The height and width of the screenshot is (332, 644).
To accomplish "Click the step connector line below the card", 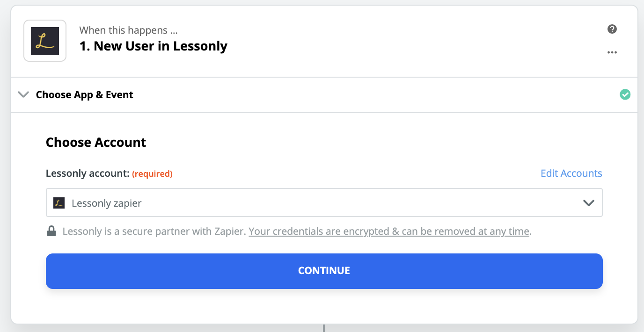I will [323, 328].
